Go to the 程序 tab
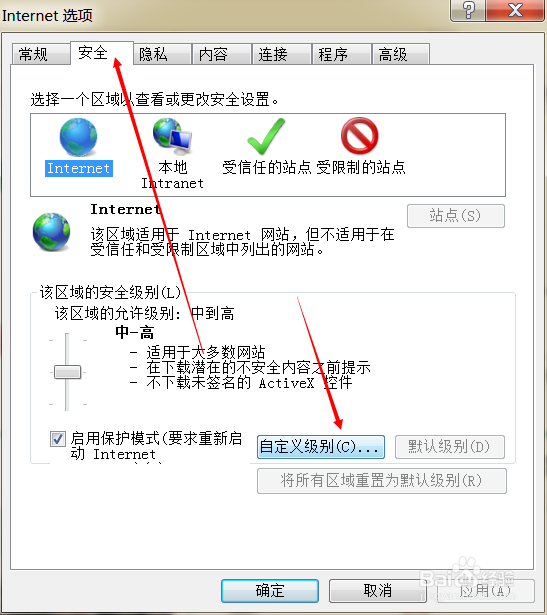This screenshot has width=547, height=615. coord(342,54)
